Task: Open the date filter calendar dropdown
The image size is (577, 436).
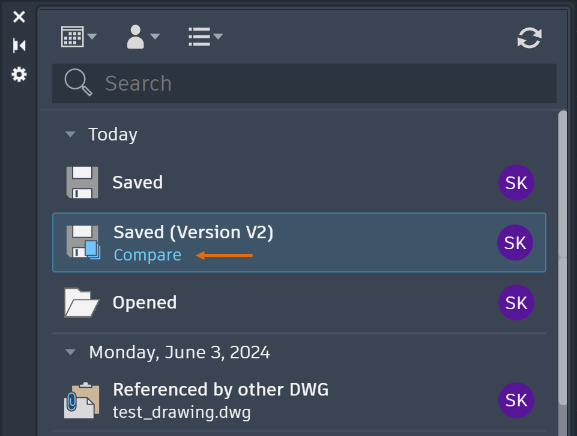Action: click(x=78, y=36)
